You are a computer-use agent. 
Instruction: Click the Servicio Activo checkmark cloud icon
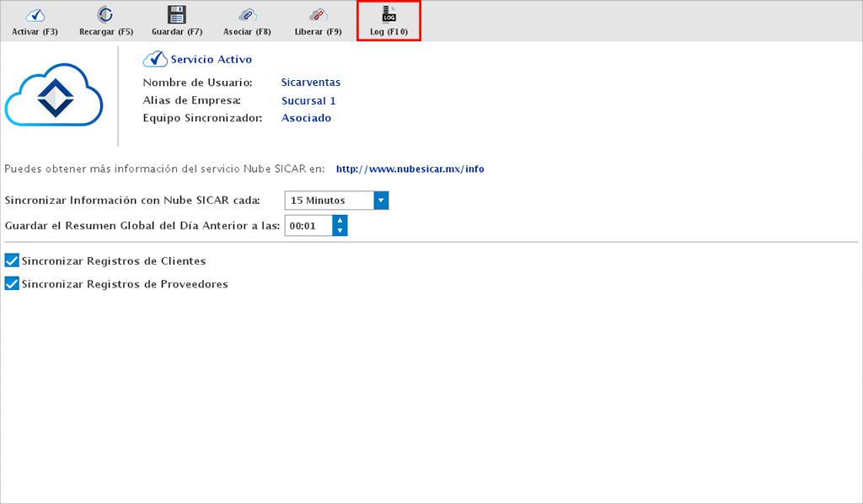click(155, 59)
